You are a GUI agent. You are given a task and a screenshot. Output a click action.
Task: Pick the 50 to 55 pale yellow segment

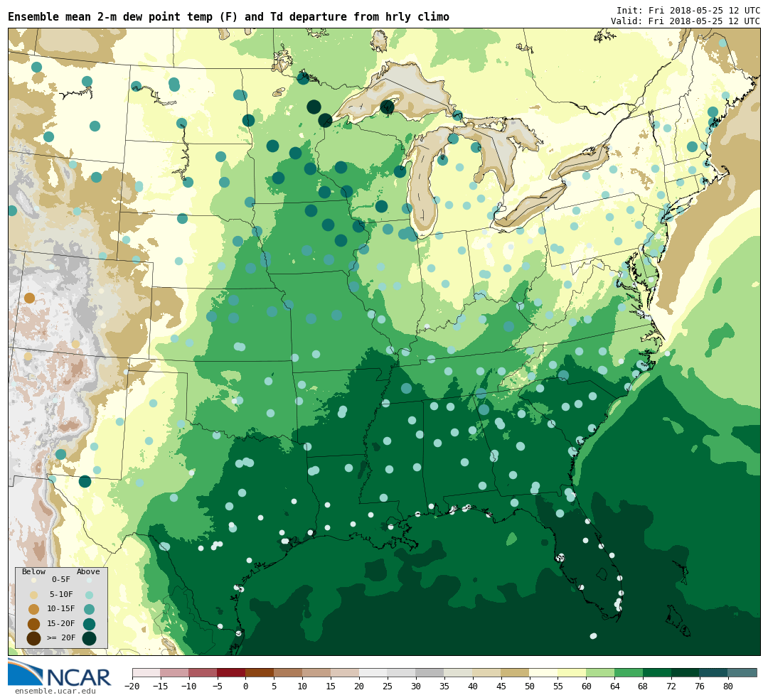click(x=544, y=672)
